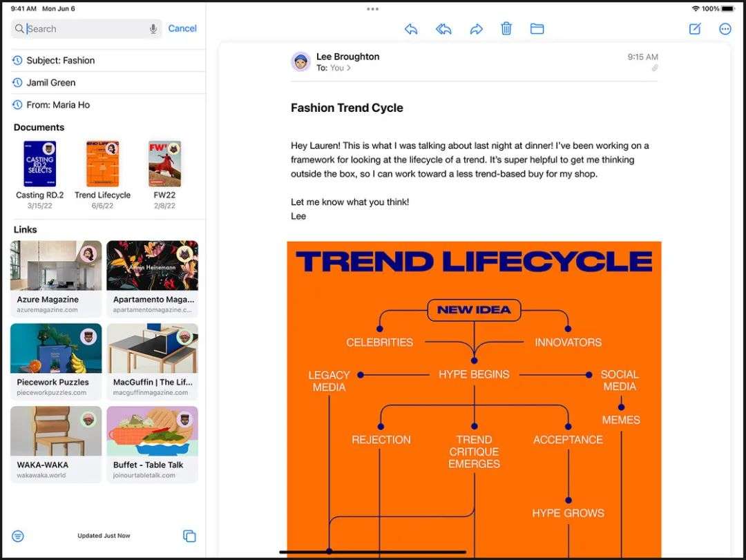The image size is (746, 560).
Task: Click the 9:41 AM clock in status bar
Action: point(23,8)
